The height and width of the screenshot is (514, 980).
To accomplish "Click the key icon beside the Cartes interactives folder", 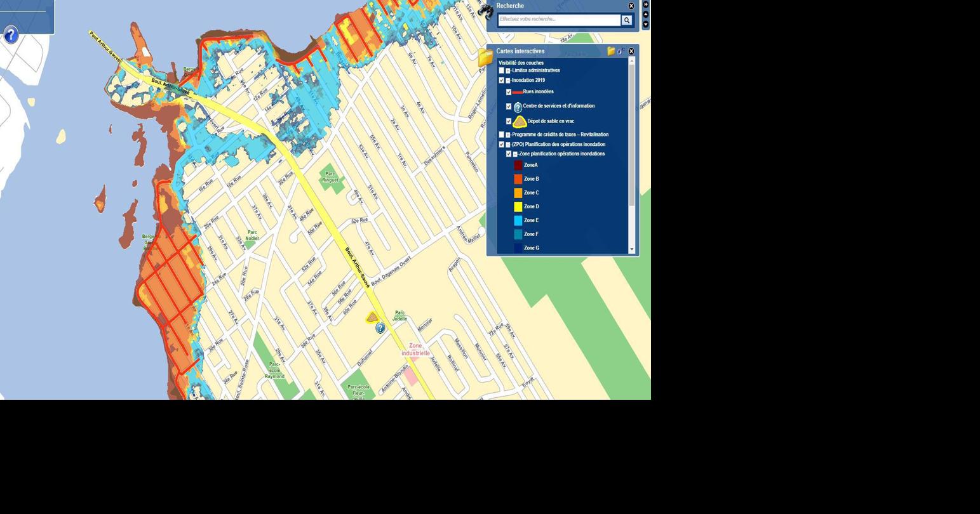I will (x=621, y=51).
